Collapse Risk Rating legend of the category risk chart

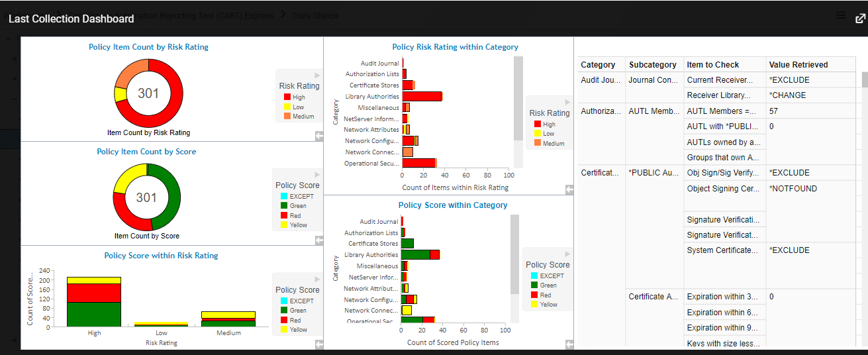coord(567,103)
